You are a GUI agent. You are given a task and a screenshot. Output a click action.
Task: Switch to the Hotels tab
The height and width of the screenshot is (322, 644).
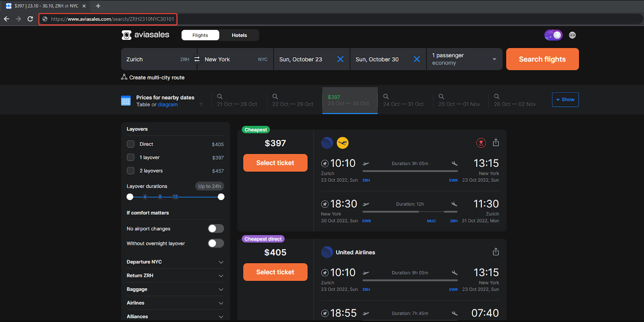pyautogui.click(x=239, y=35)
